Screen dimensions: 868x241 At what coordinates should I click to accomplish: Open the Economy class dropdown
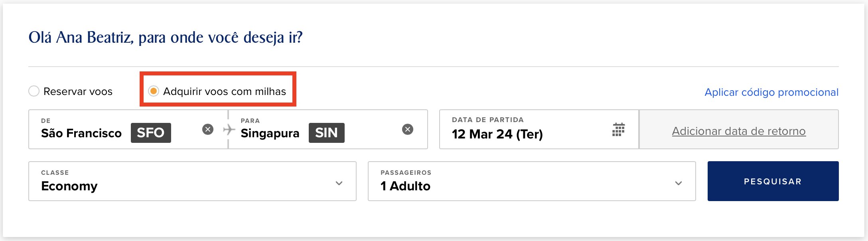point(192,181)
